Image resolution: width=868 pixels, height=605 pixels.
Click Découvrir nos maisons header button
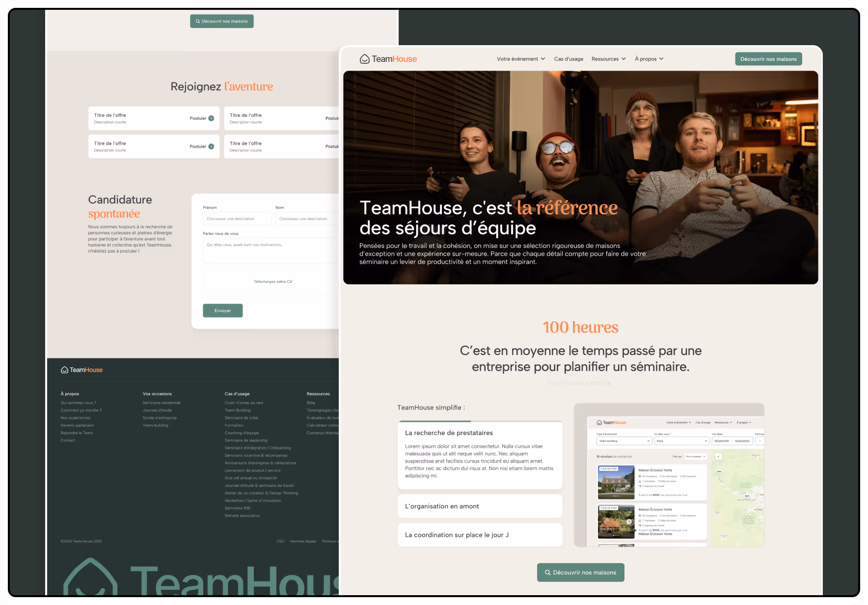pyautogui.click(x=768, y=59)
